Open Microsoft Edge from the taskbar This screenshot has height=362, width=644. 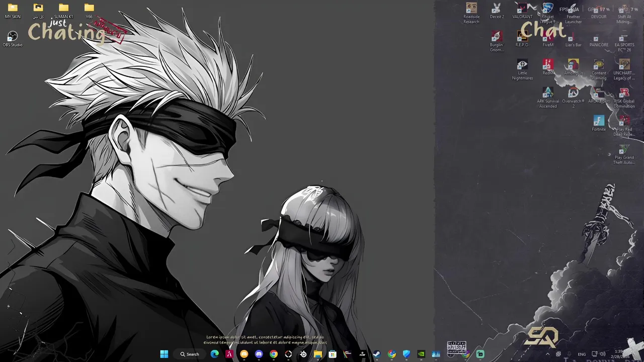pyautogui.click(x=215, y=354)
